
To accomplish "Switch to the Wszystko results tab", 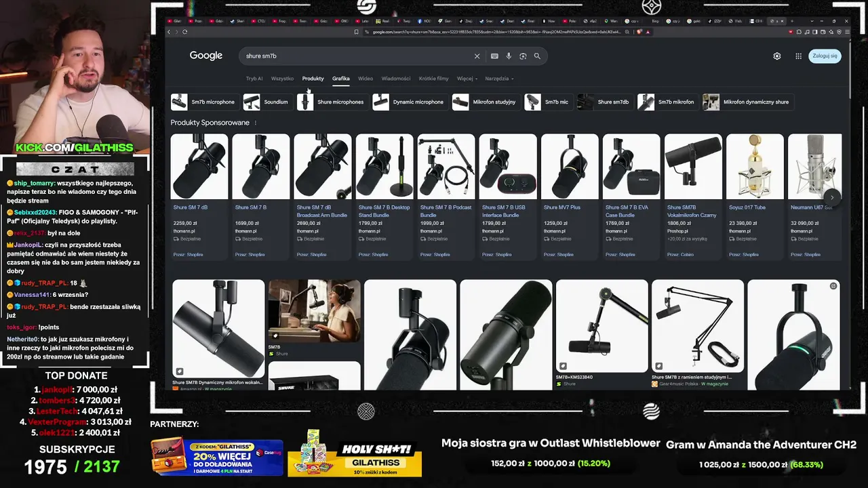I will 283,79.
